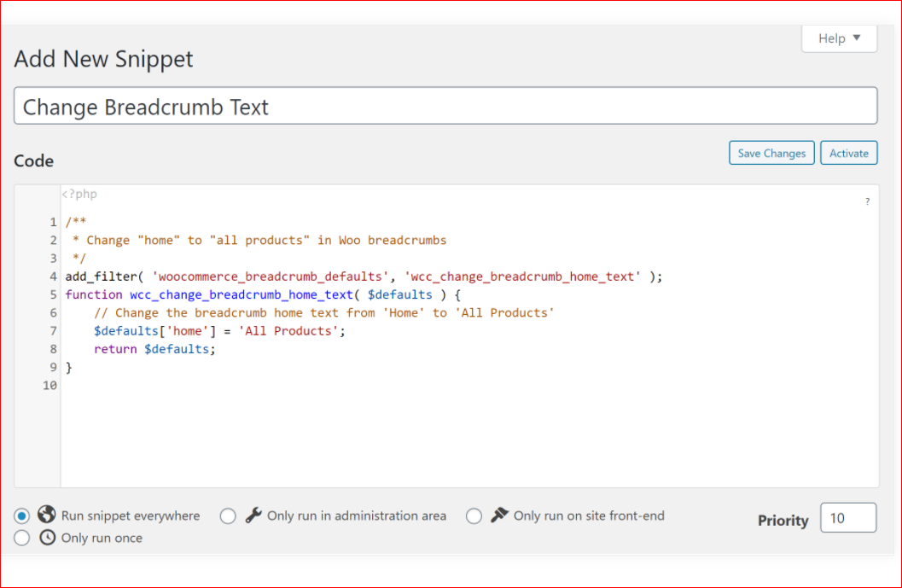902x588 pixels.
Task: Place cursor on the add_filter code line
Action: coord(363,277)
